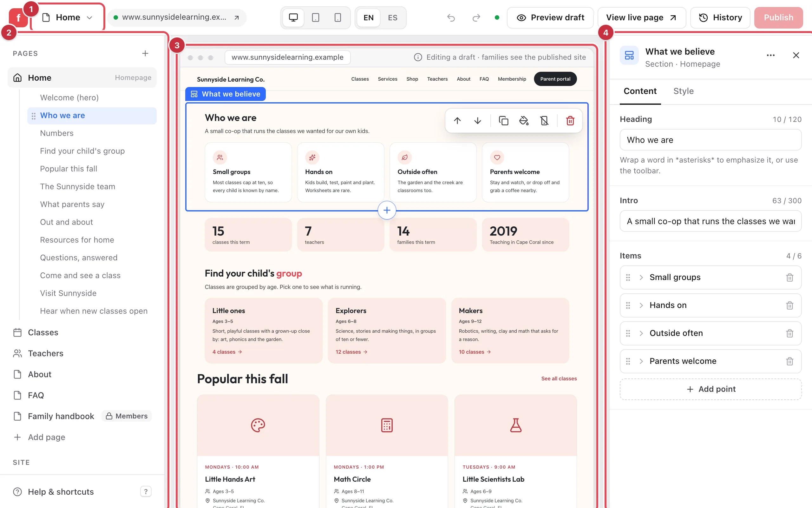The image size is (812, 508).
Task: Open the Classes page in sidebar
Action: click(x=82, y=333)
